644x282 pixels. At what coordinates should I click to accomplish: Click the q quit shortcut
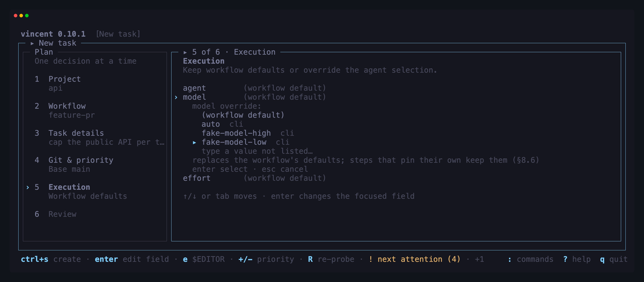614,259
